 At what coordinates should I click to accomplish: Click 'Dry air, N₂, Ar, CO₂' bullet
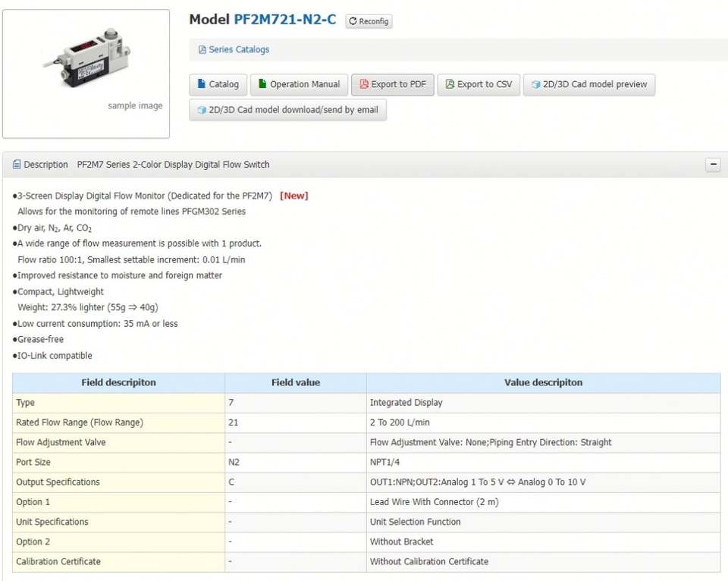coord(52,228)
